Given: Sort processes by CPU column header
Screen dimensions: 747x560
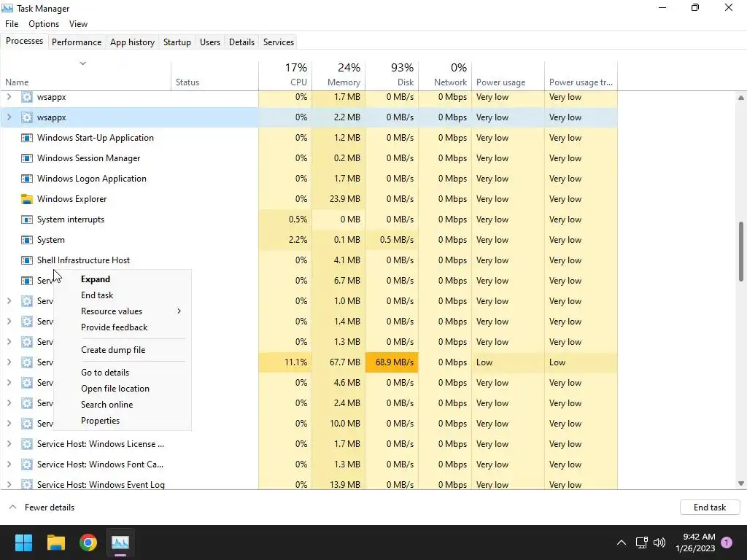Looking at the screenshot, I should 285,75.
